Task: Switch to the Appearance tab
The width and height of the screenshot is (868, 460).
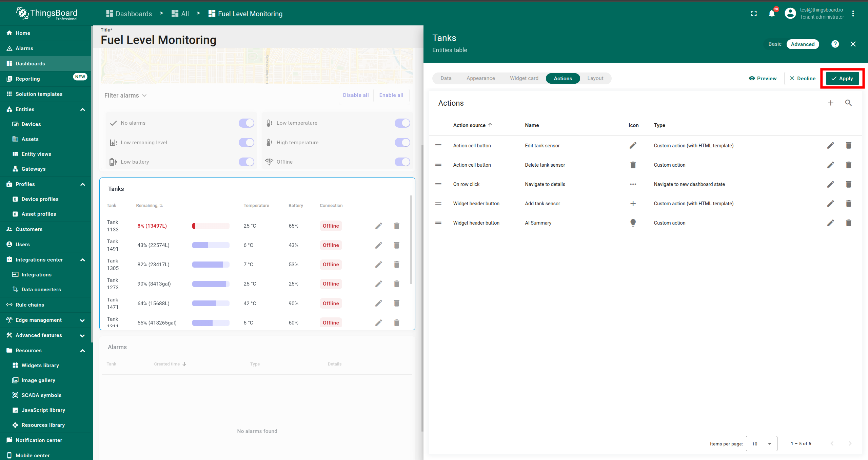Action: (x=480, y=78)
